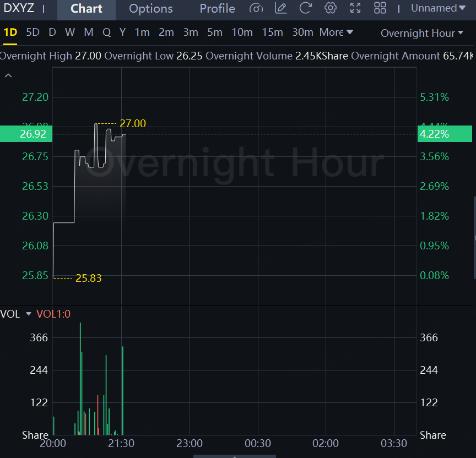
Task: Select the weekly W timeframe
Action: pyautogui.click(x=69, y=32)
